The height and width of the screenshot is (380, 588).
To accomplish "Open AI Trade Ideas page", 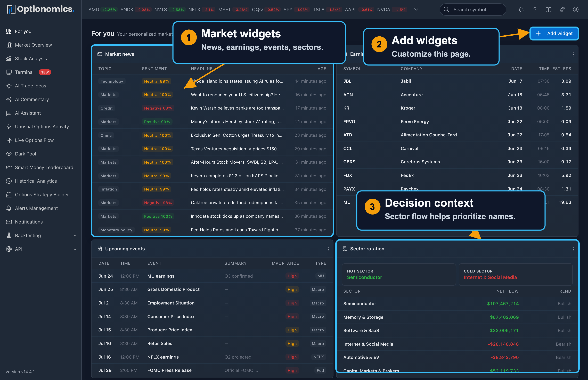I will click(x=31, y=86).
